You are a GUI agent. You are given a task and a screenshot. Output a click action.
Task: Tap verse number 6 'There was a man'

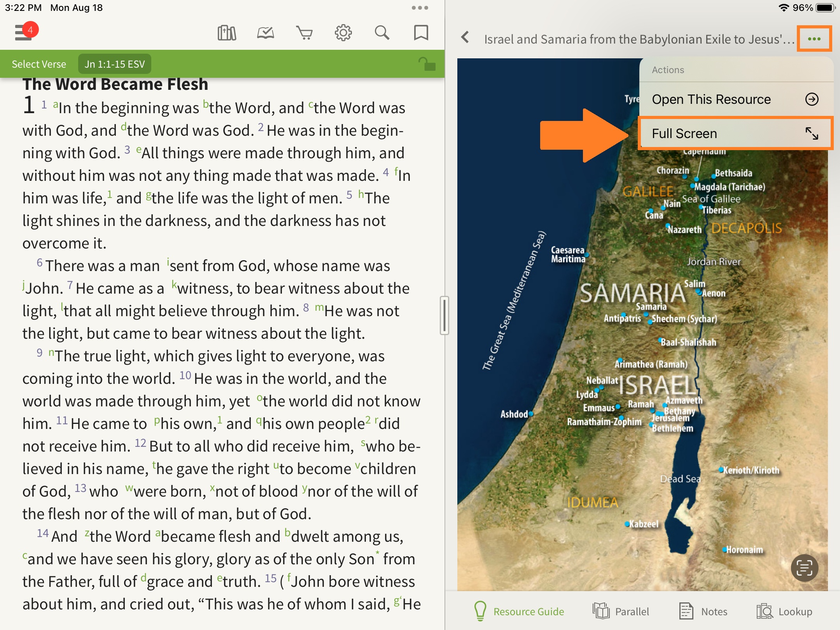click(x=40, y=262)
